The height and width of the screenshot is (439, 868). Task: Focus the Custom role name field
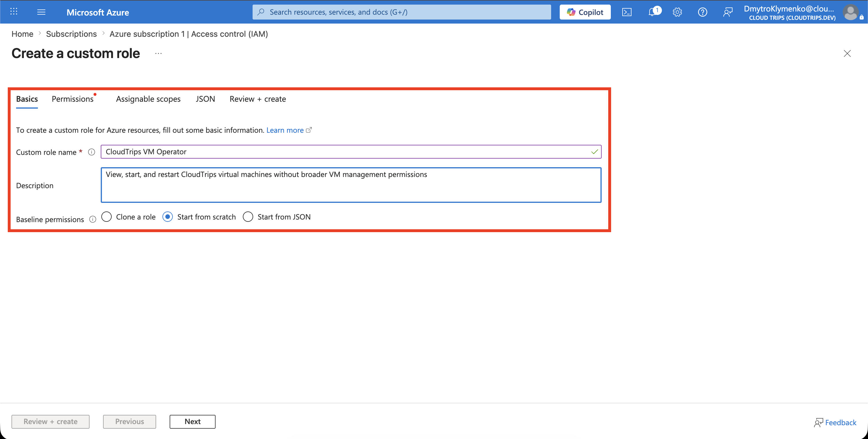351,152
